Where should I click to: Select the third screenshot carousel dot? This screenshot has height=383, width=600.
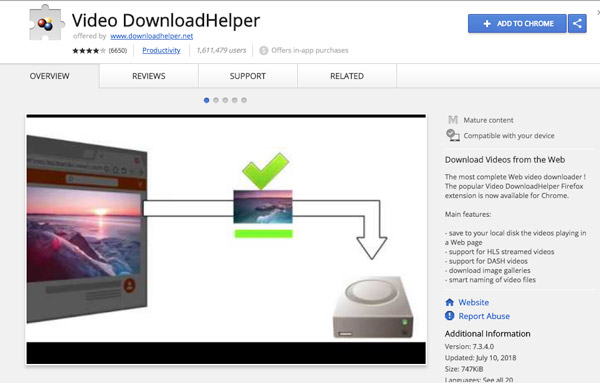coord(225,100)
